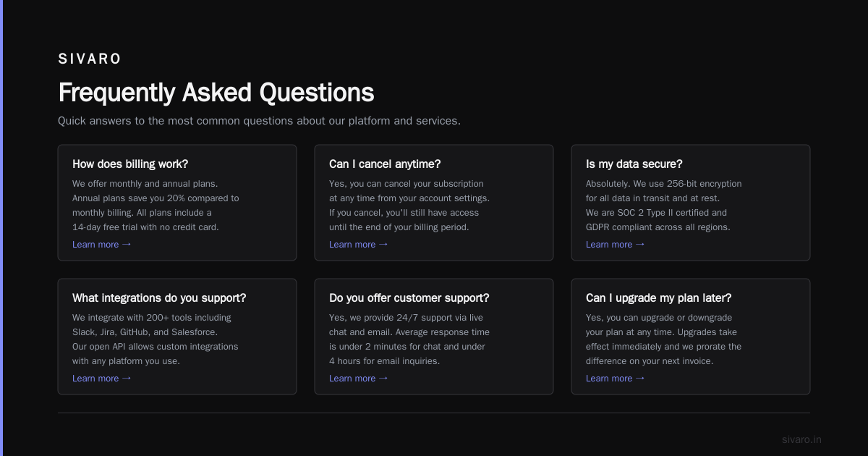Open Learn more under integrations question

[x=102, y=379]
